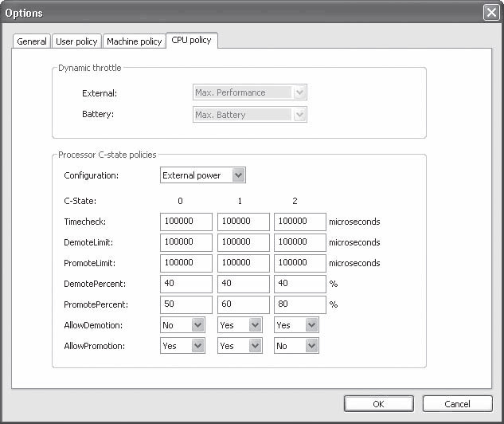The height and width of the screenshot is (424, 504).
Task: Expand AllowPromotion dropdown for C-State 2
Action: [x=296, y=346]
